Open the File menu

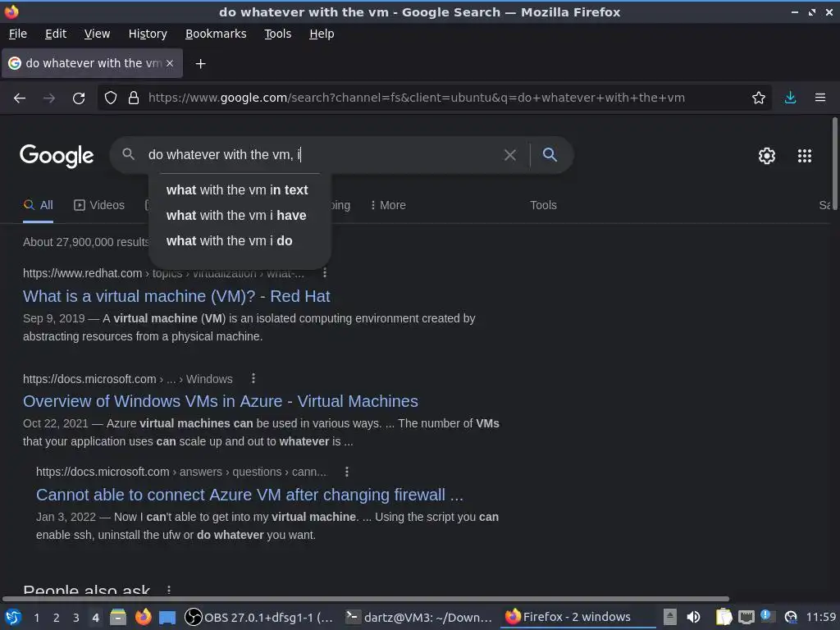click(18, 34)
